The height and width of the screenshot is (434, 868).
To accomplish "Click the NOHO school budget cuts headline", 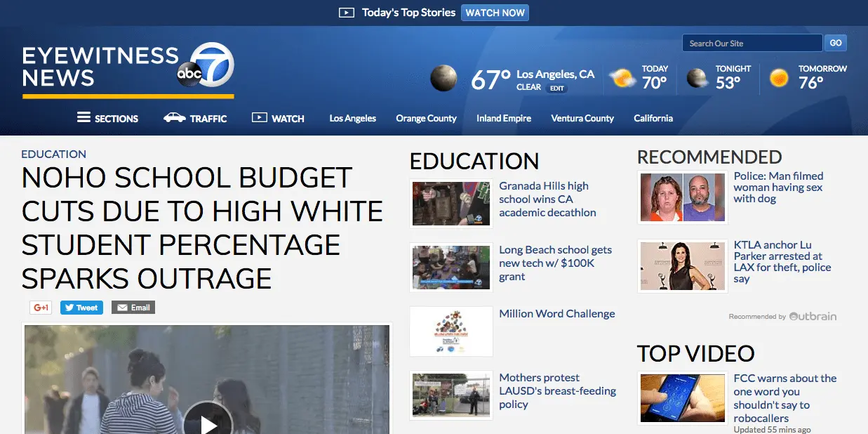I will pyautogui.click(x=203, y=228).
